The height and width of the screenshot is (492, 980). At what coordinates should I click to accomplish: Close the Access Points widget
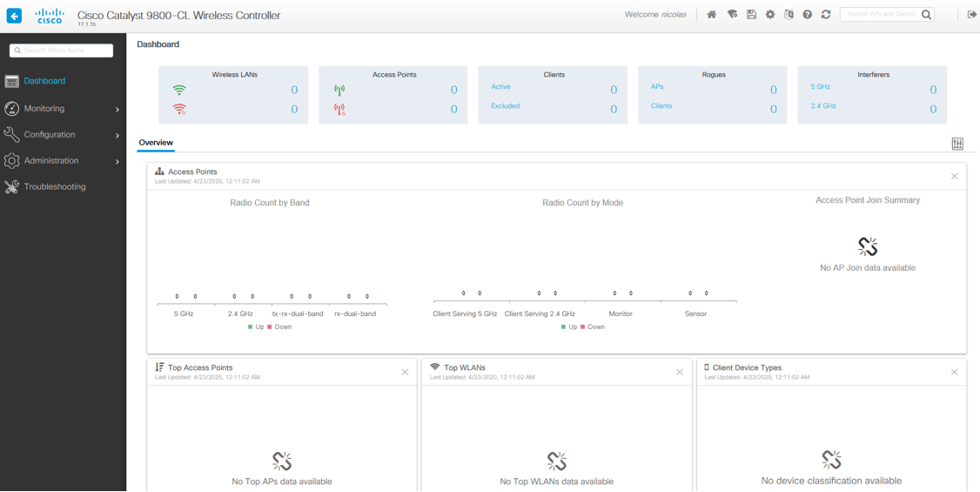pyautogui.click(x=954, y=177)
